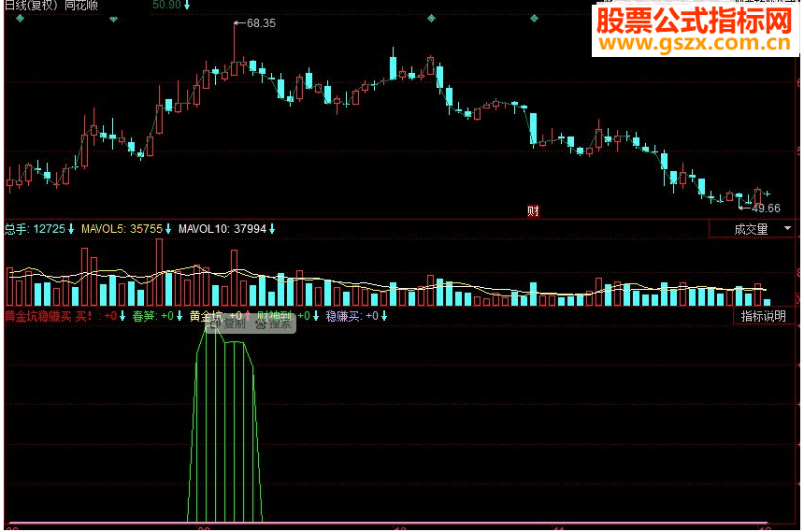Click the MAVOL5: 35755 label

(126, 229)
